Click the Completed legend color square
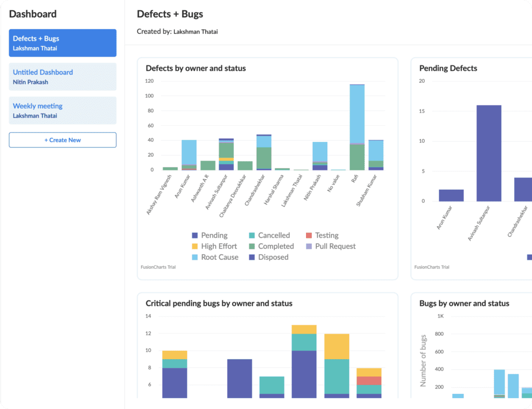The image size is (532, 409). 252,246
